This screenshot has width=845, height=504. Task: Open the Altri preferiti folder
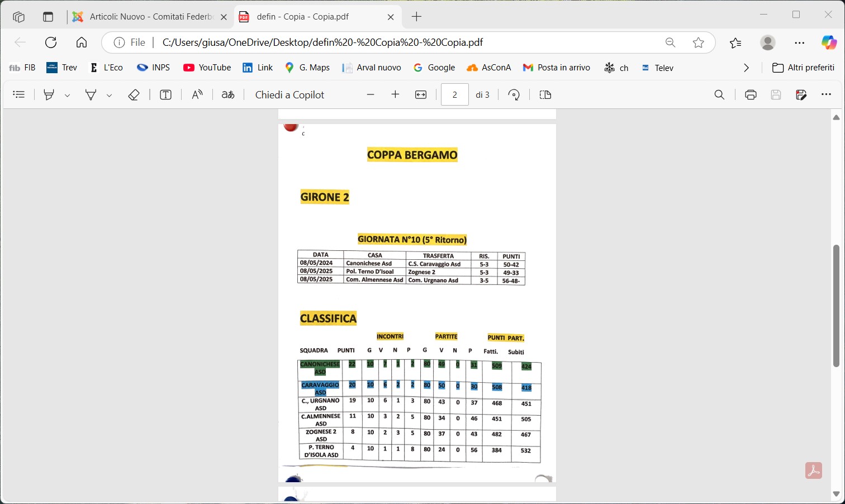pos(803,68)
